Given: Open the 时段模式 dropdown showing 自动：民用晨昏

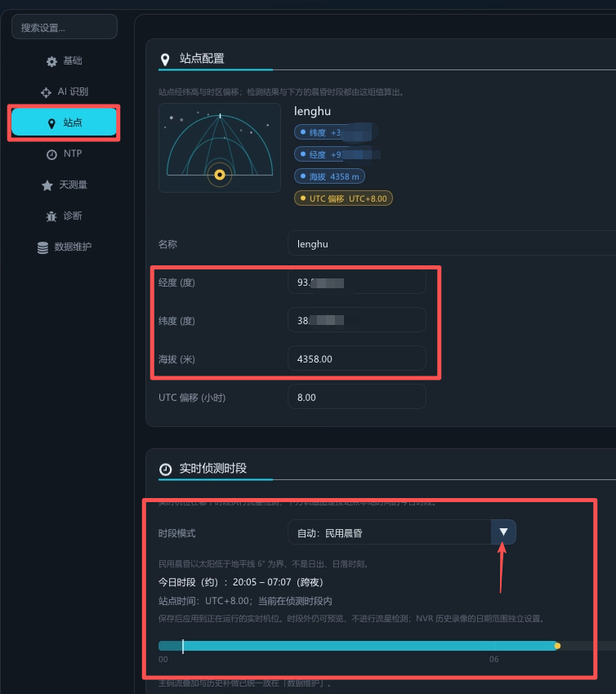Looking at the screenshot, I should (x=402, y=532).
